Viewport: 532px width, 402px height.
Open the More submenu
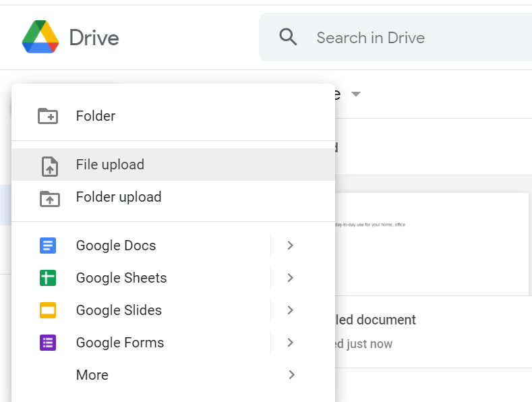[x=173, y=375]
